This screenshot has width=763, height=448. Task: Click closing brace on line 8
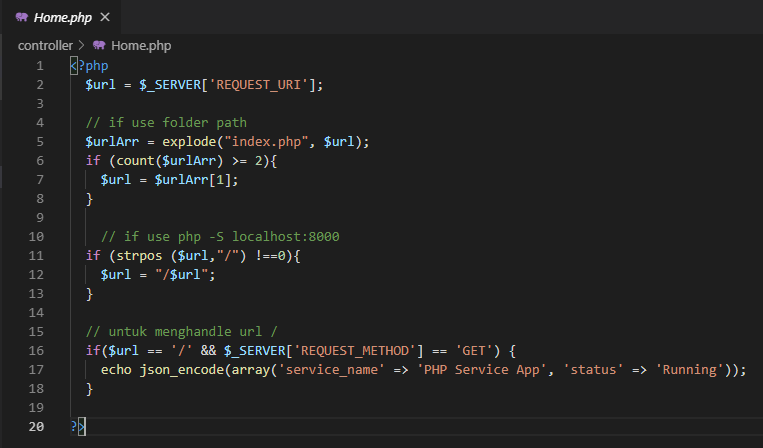click(90, 199)
